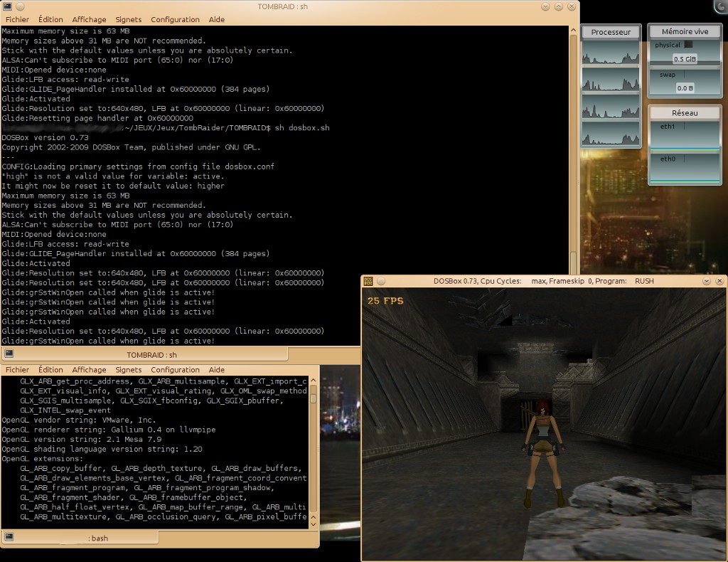This screenshot has width=728, height=562.
Task: Click the lower Konsole scrollbar handle
Action: 314,398
